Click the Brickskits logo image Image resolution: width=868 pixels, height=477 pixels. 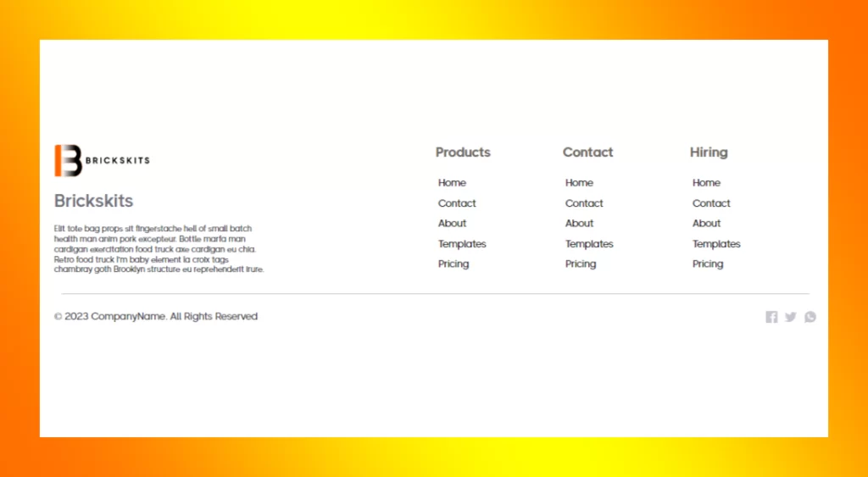point(102,160)
